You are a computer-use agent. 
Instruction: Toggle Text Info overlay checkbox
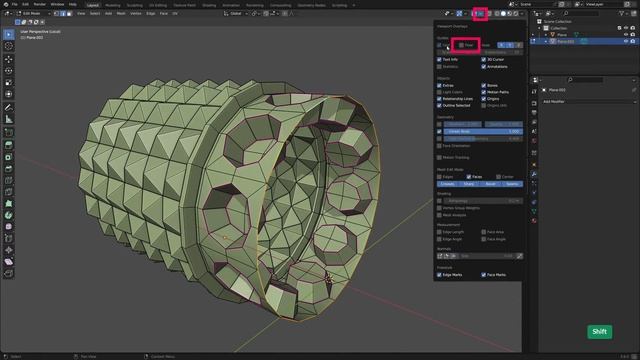[439, 60]
